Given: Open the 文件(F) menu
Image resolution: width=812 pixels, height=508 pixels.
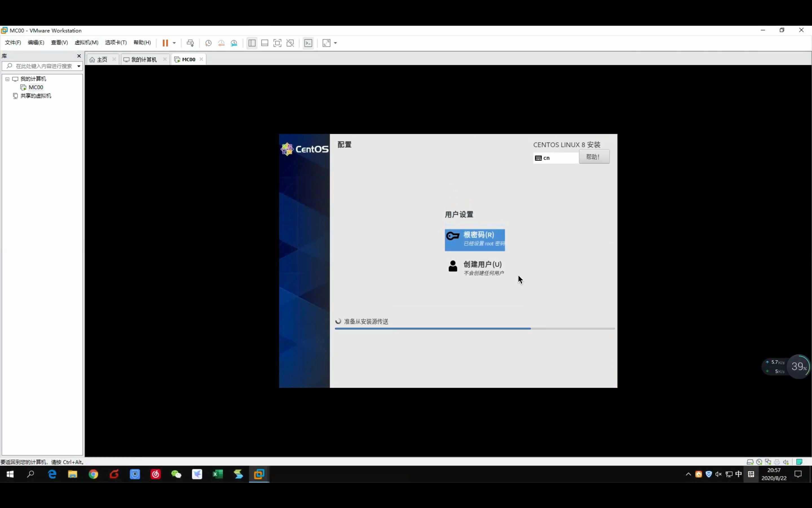Looking at the screenshot, I should point(13,43).
